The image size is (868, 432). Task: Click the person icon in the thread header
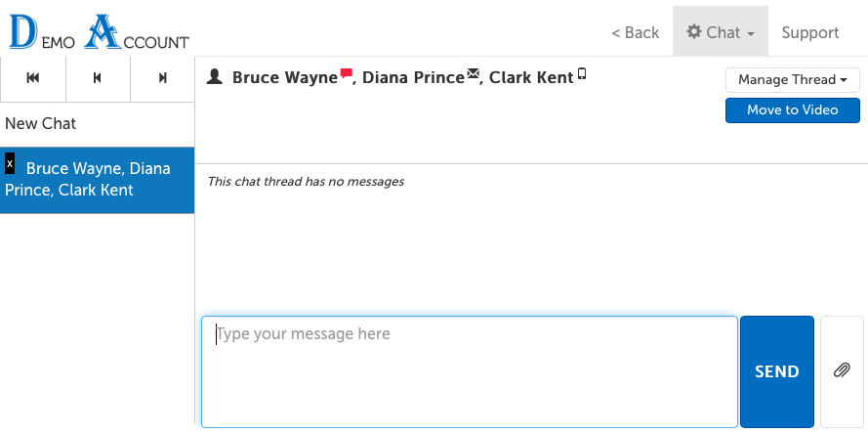(x=216, y=76)
